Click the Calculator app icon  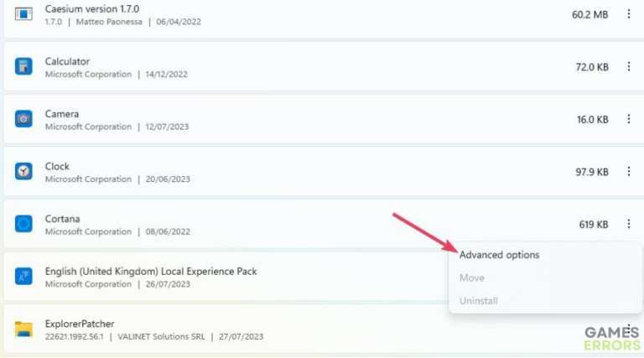point(23,67)
